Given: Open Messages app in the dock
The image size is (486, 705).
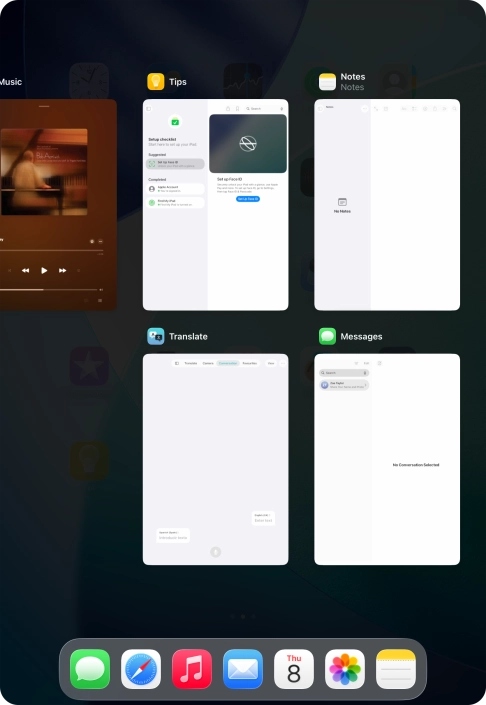Looking at the screenshot, I should (x=90, y=669).
